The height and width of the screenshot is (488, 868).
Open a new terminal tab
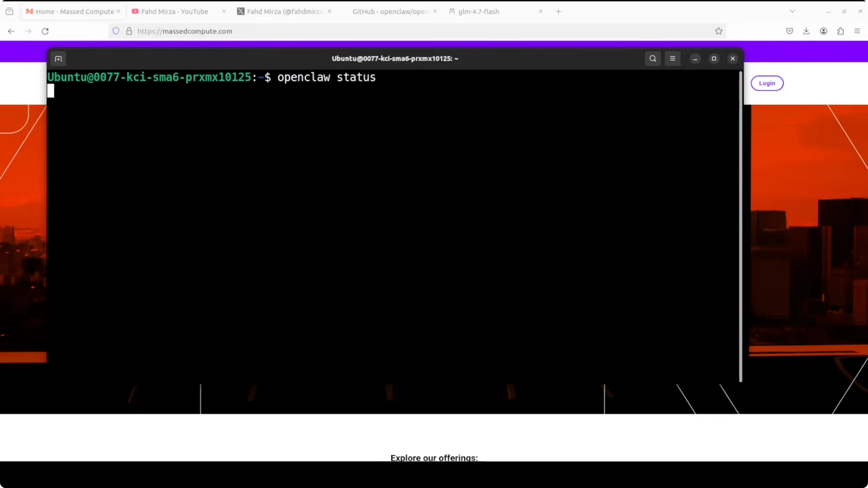[x=58, y=59]
